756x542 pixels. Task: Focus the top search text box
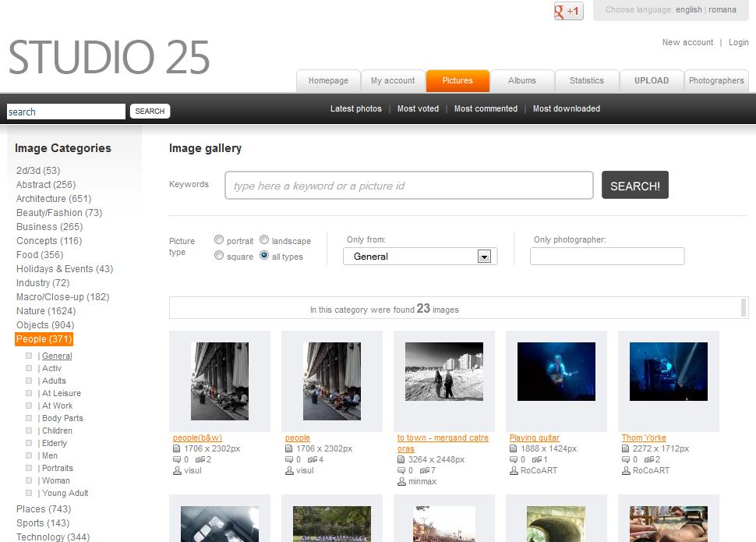coord(66,112)
